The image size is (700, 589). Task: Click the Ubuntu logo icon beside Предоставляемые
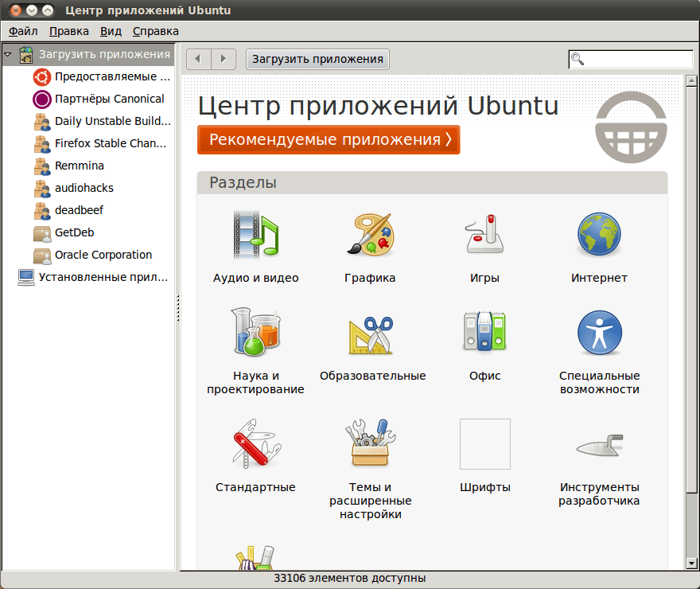pos(42,76)
